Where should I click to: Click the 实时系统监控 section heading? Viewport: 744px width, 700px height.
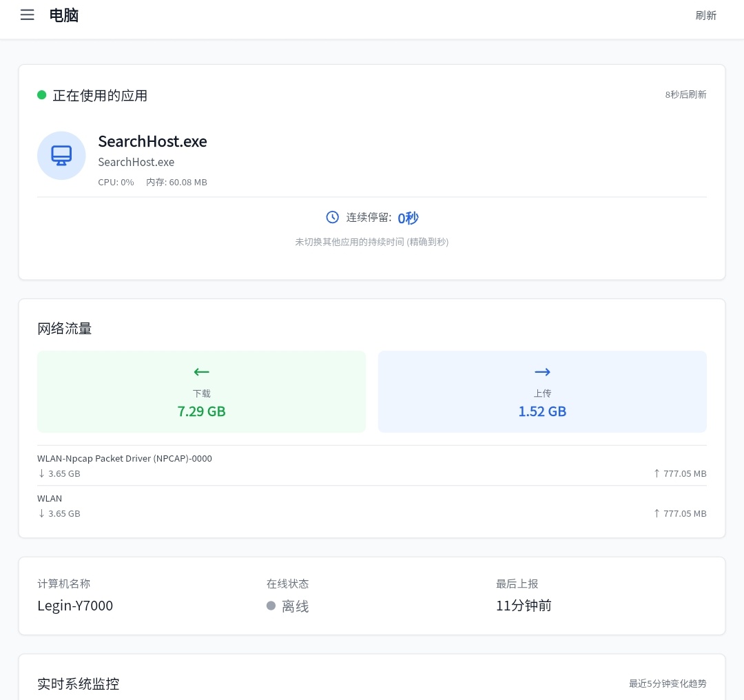pos(78,684)
